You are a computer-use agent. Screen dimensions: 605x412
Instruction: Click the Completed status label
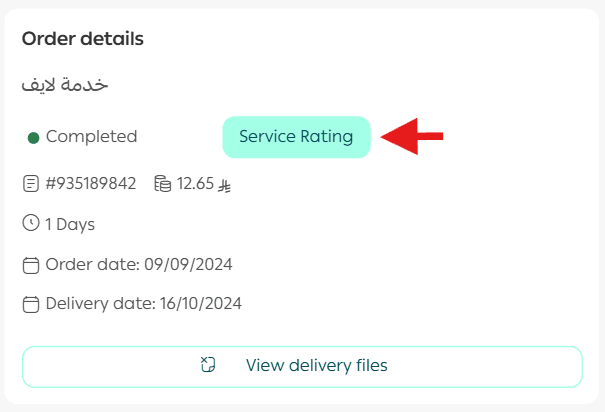(92, 137)
